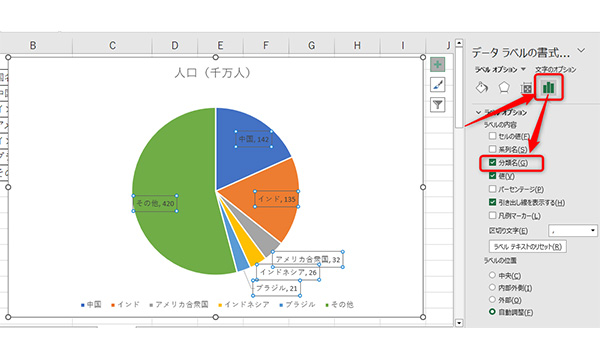Select the Size & Properties icon
The height and width of the screenshot is (360, 600).
[x=527, y=88]
